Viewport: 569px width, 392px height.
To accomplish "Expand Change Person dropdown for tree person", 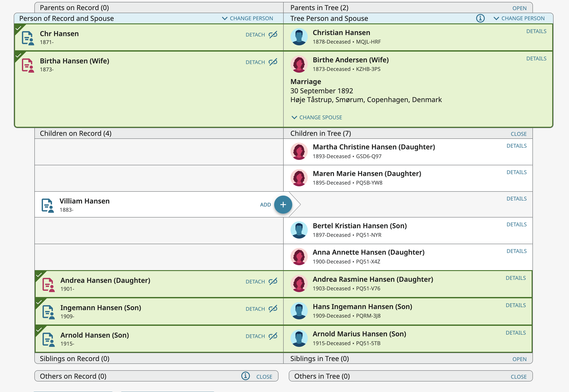I will [519, 18].
